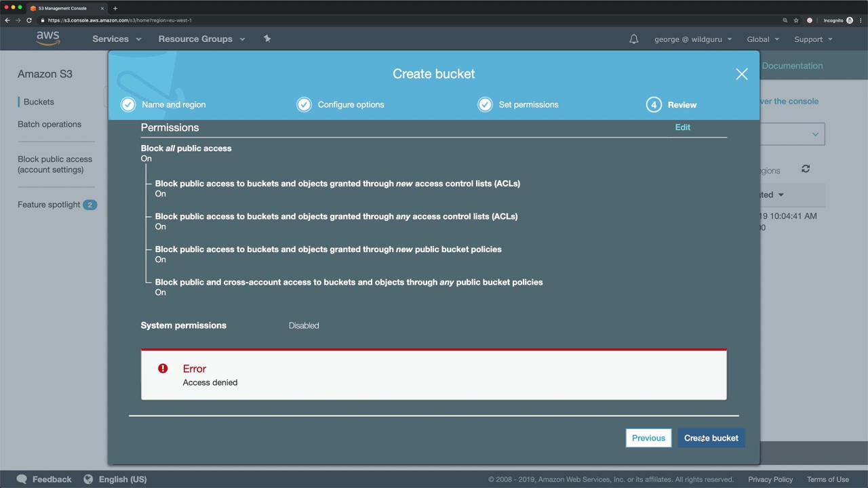Click the 'Permissions' section heading
868x488 pixels.
[x=170, y=127]
